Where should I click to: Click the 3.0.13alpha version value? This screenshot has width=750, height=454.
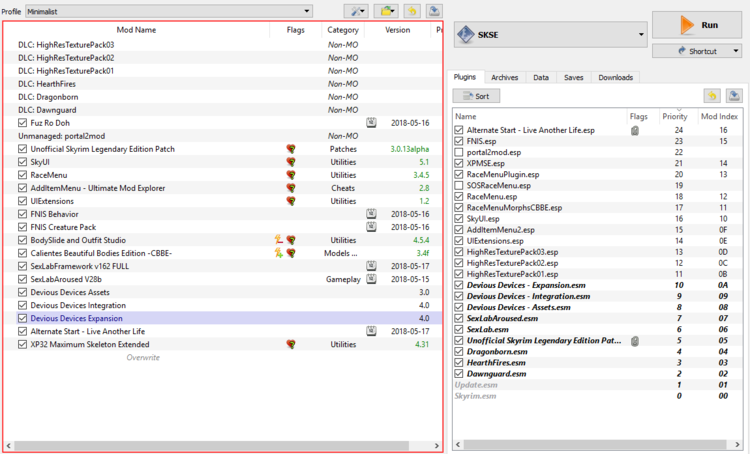pos(409,149)
